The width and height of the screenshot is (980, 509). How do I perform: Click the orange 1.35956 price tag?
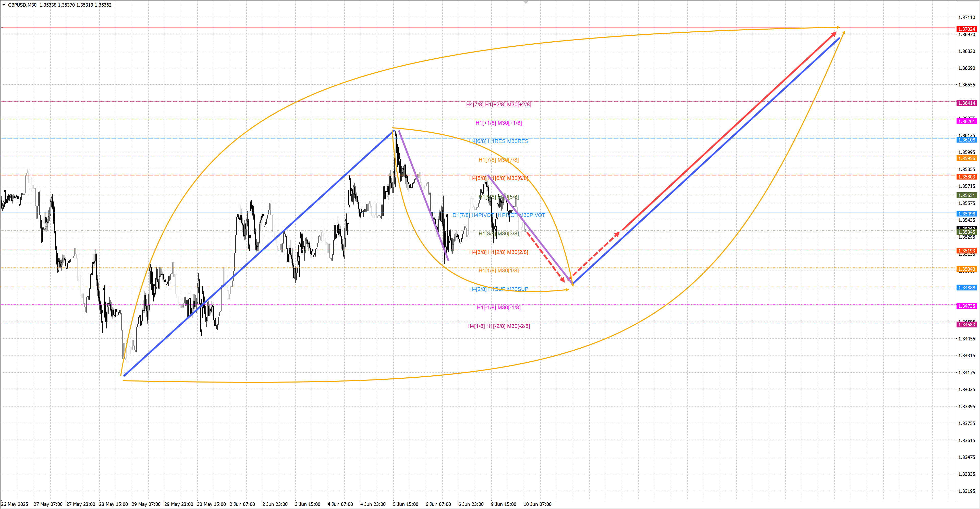click(x=966, y=158)
